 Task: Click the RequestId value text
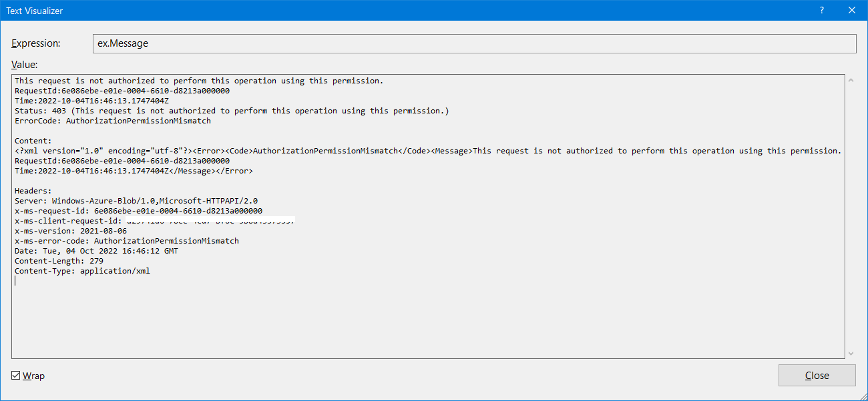click(120, 90)
